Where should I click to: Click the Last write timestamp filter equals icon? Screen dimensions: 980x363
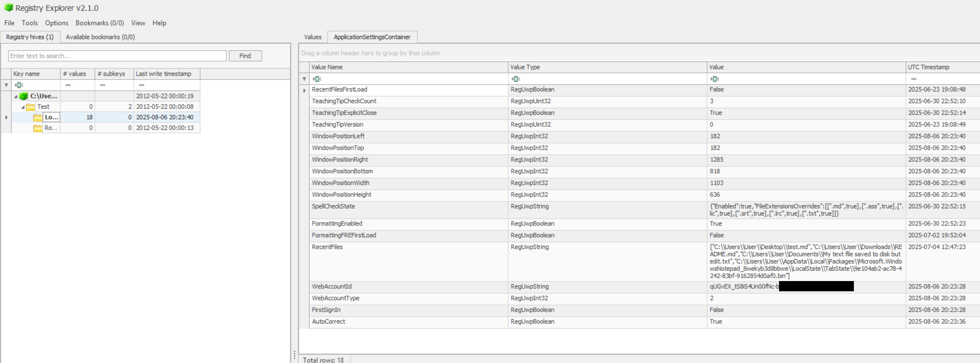point(142,85)
